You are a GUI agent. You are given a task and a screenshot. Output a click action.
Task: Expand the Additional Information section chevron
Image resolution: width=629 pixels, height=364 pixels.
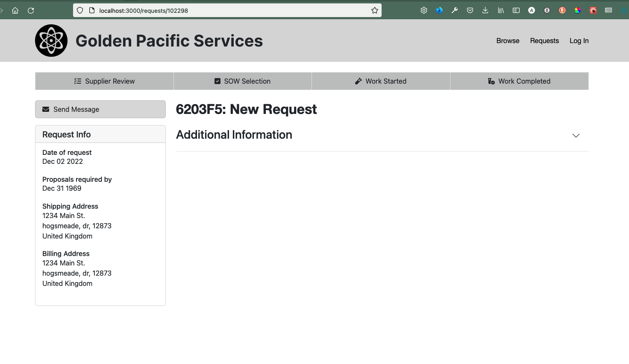576,136
